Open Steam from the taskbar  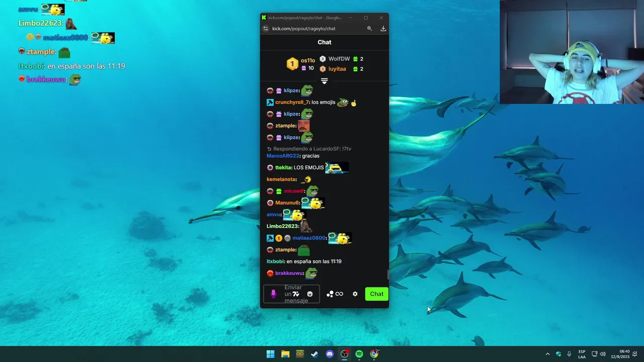[314, 354]
